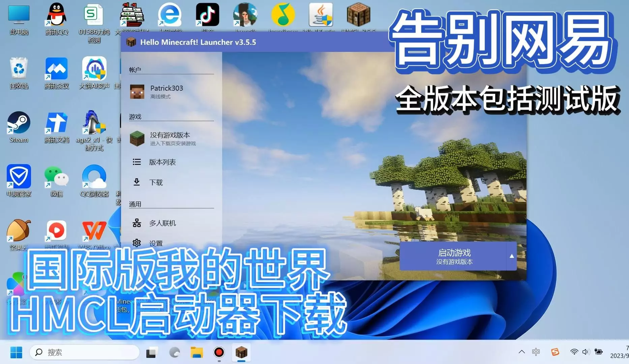Switch to HMCL via its taskbar icon
629x364 pixels.
click(x=241, y=353)
